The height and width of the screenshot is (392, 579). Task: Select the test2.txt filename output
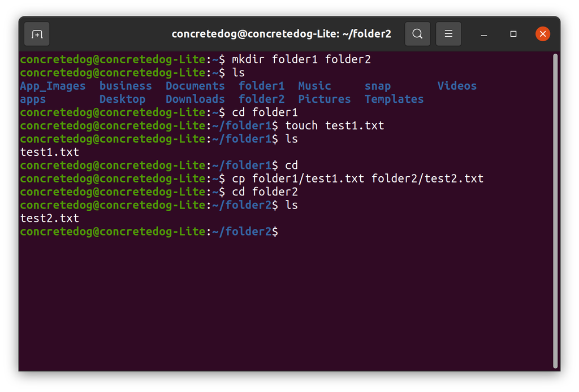49,218
